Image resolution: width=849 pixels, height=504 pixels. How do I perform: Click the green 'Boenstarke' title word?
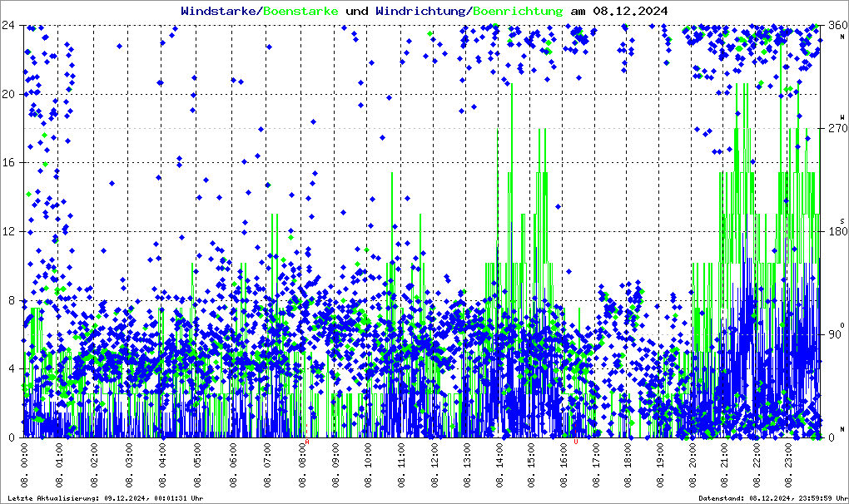(x=300, y=11)
